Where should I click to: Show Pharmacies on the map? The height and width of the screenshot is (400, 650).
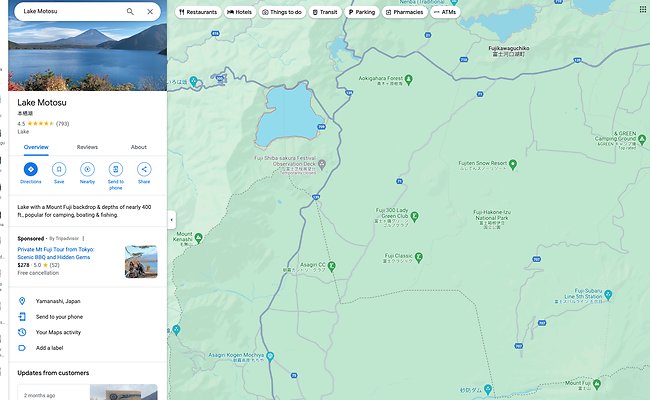405,12
